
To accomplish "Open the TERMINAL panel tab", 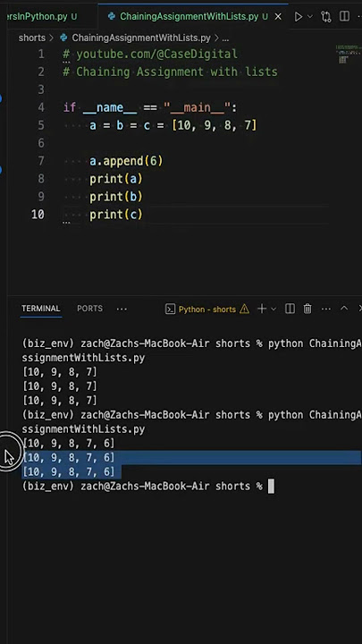I will [40, 309].
